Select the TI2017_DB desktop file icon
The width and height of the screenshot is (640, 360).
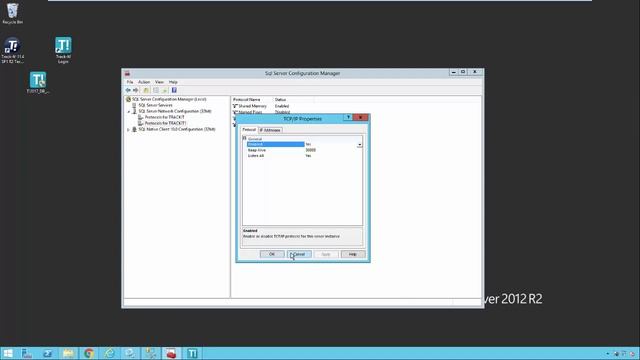click(x=38, y=83)
